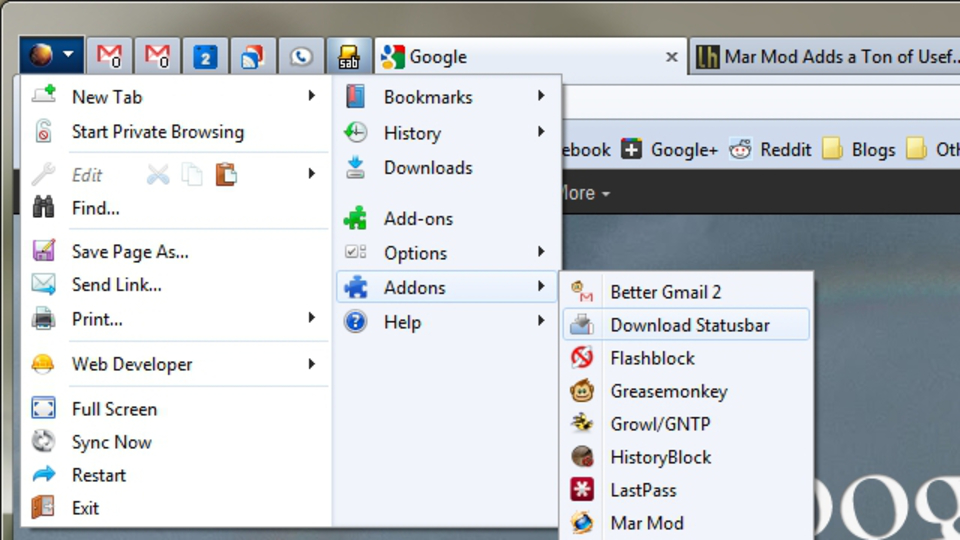Screen dimensions: 960x540
Task: Open the calendar pinned tab
Action: (204, 56)
